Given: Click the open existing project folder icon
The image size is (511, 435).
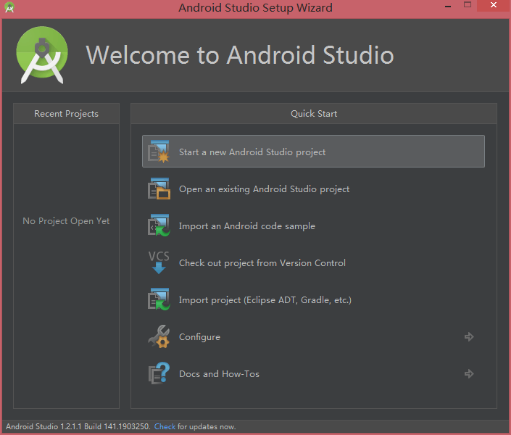Looking at the screenshot, I should 159,189.
